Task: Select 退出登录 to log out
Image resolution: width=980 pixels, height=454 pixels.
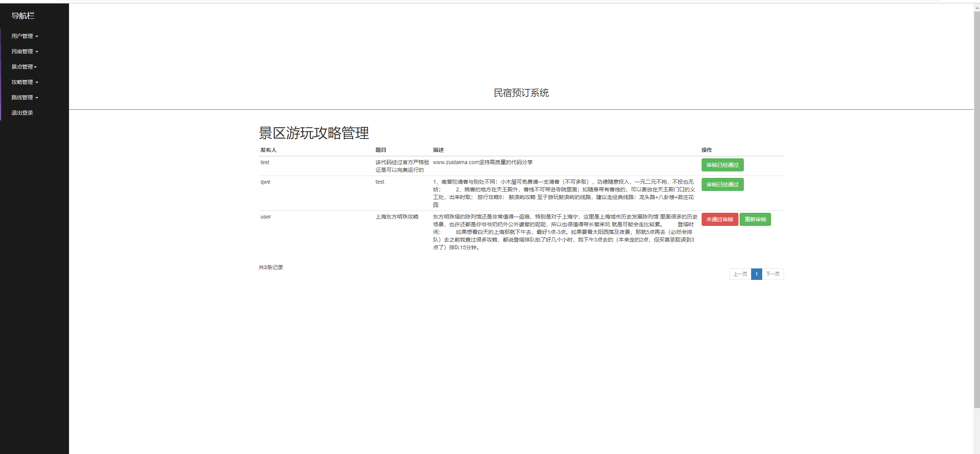Action: pos(22,112)
